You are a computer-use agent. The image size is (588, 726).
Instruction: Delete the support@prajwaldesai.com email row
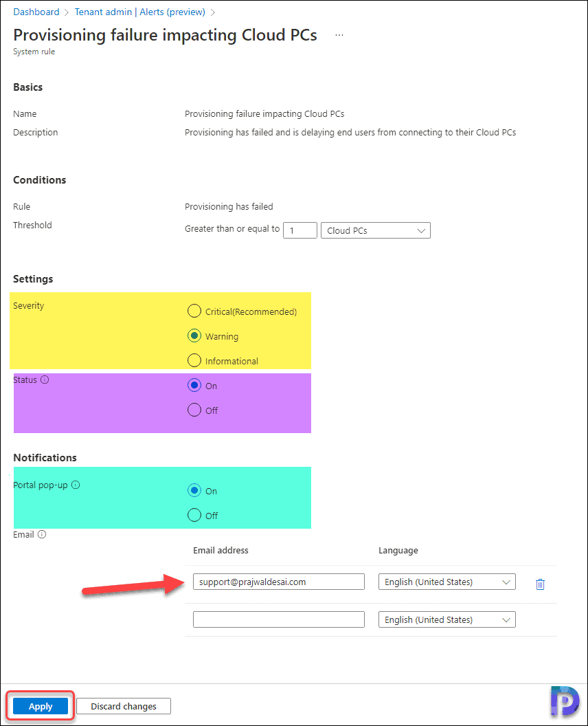pos(540,584)
